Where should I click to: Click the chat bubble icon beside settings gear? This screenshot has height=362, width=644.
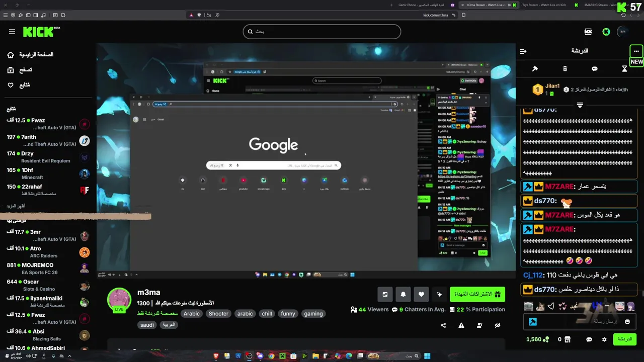589,339
